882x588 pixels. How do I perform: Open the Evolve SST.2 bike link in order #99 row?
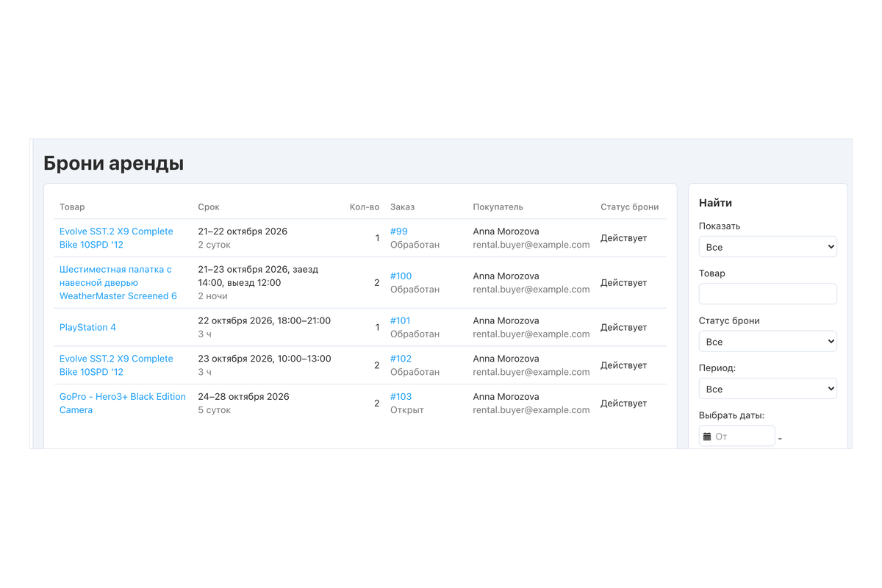point(116,238)
